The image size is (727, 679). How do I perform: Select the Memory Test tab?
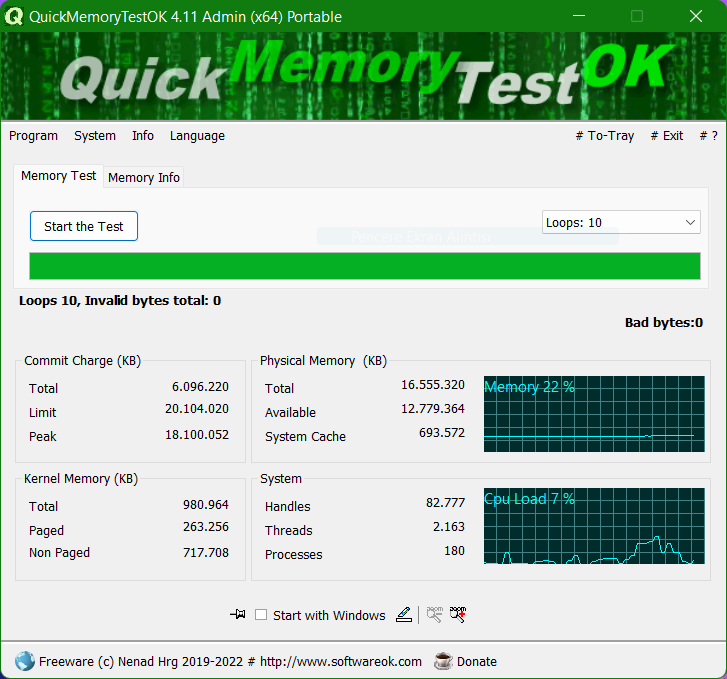[x=58, y=176]
